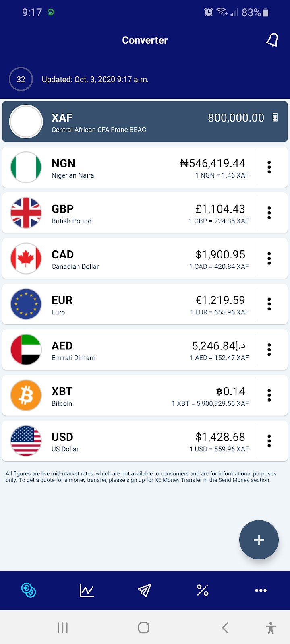Image resolution: width=290 pixels, height=644 pixels.
Task: Open the options menu for GBP row
Action: pyautogui.click(x=269, y=213)
